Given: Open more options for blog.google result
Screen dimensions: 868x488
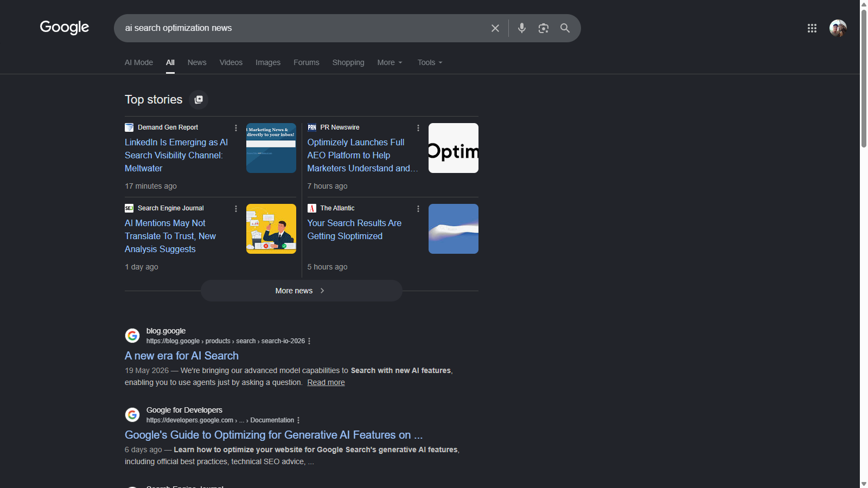Looking at the screenshot, I should (x=309, y=341).
